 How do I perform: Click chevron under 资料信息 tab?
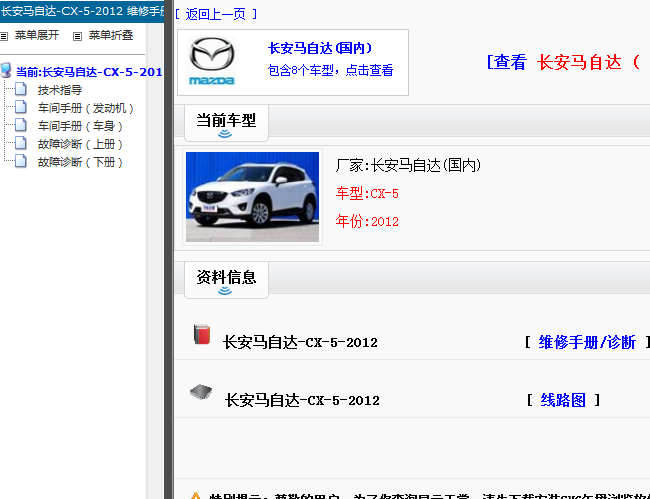click(225, 291)
